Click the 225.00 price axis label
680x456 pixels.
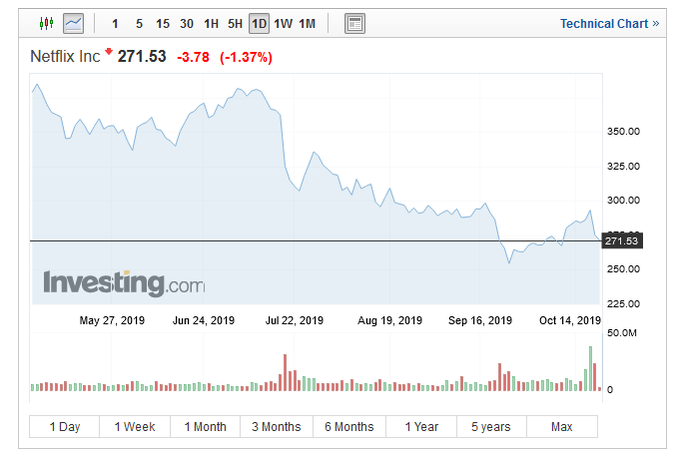pos(623,304)
